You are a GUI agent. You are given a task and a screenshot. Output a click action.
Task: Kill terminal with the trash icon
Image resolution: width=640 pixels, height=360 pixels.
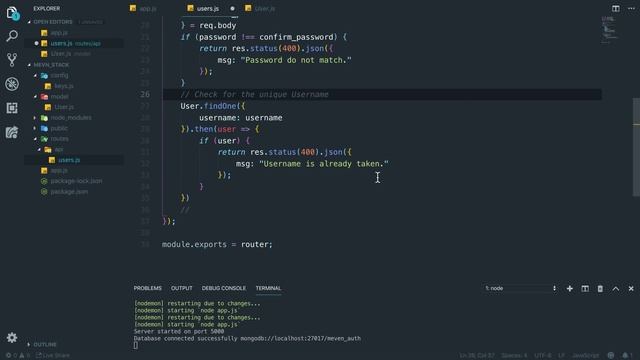(600, 289)
